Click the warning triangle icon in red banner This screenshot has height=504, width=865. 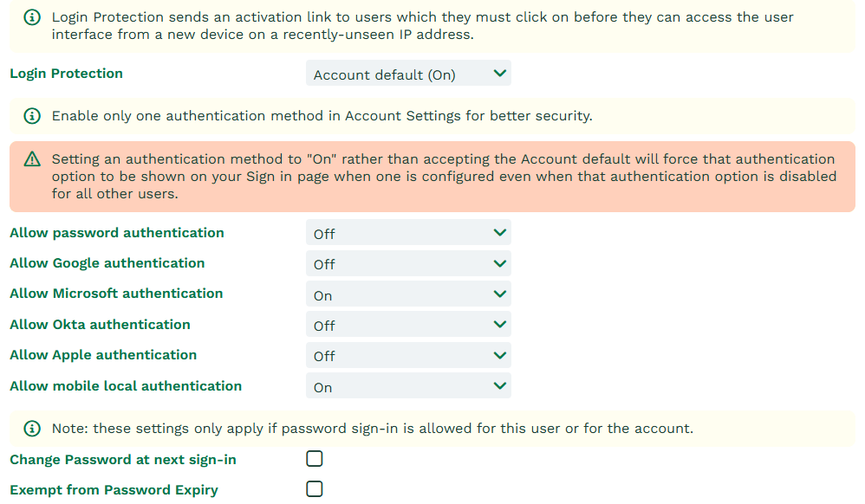click(33, 159)
